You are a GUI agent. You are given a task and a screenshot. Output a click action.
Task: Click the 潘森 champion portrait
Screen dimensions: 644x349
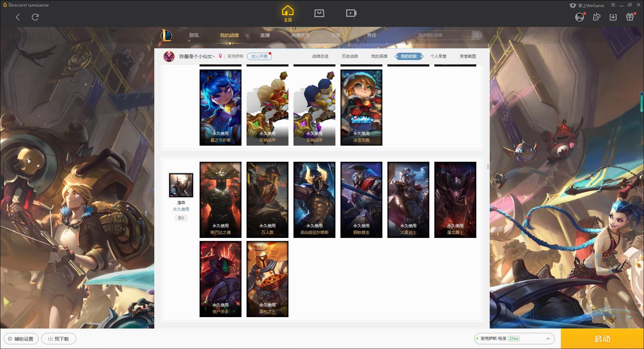point(181,185)
